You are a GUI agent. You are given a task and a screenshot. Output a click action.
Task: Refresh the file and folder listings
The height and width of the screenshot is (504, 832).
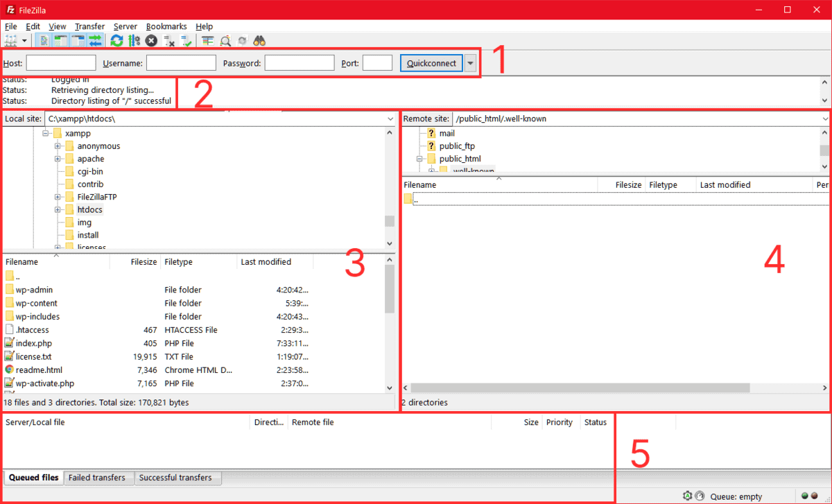click(116, 40)
